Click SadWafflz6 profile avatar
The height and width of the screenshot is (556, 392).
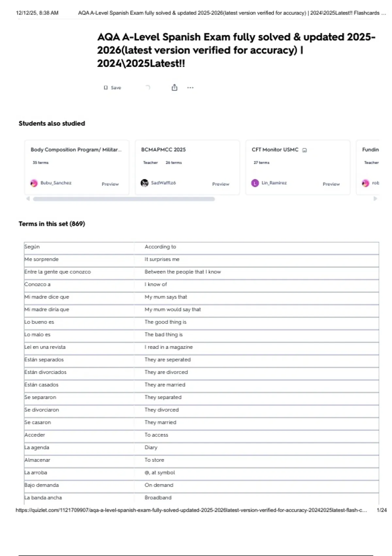point(144,183)
